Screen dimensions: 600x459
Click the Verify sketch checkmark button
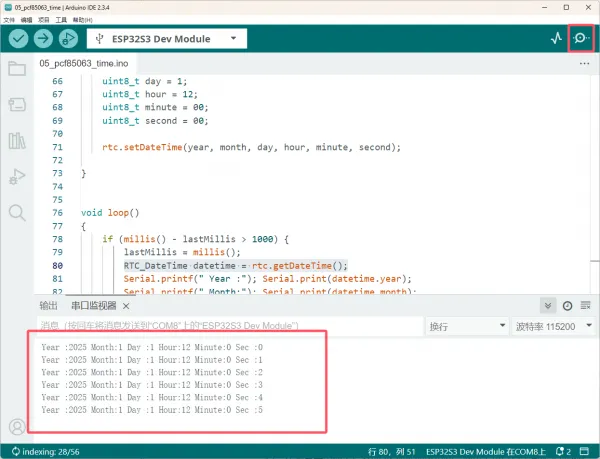pyautogui.click(x=17, y=38)
